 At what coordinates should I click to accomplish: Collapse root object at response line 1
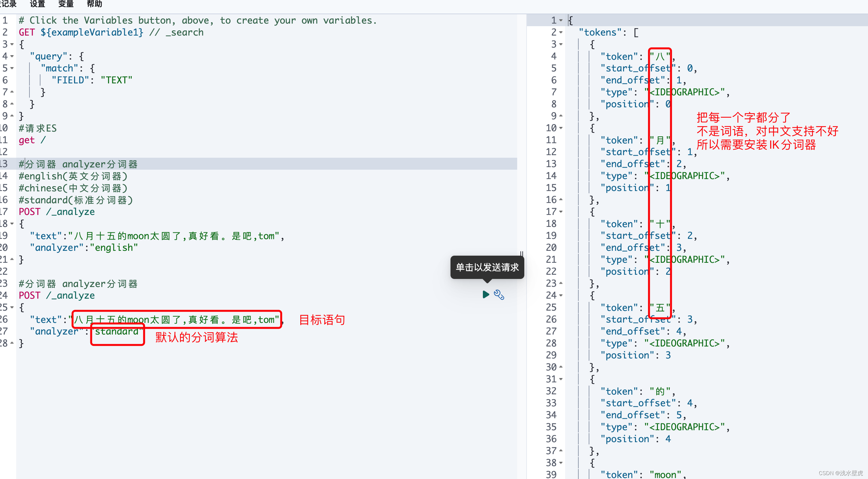(561, 21)
